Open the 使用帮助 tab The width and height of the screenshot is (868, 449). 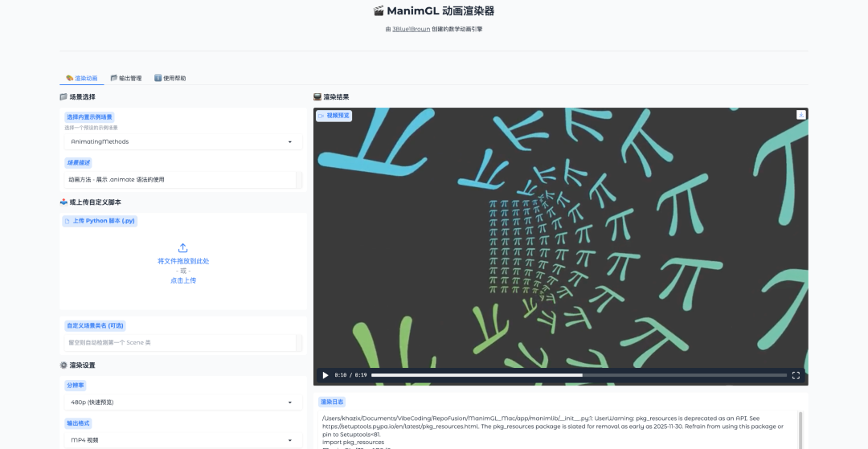pos(170,78)
